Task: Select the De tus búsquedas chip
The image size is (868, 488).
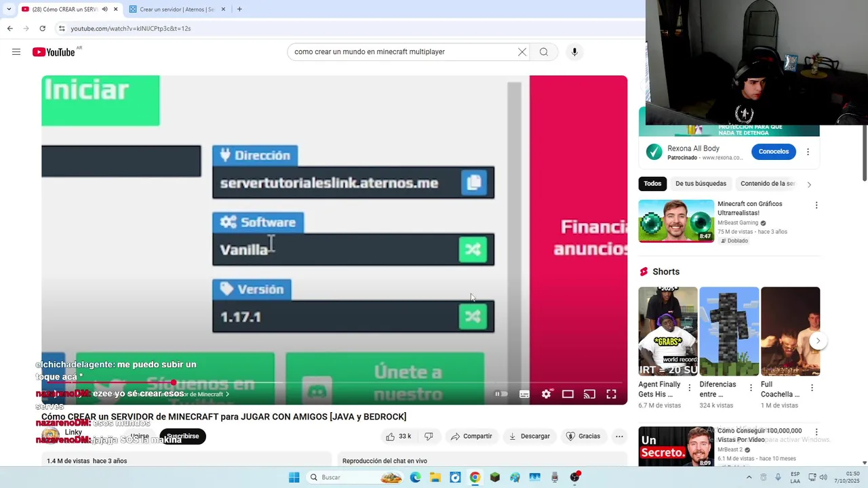Action: (x=701, y=184)
